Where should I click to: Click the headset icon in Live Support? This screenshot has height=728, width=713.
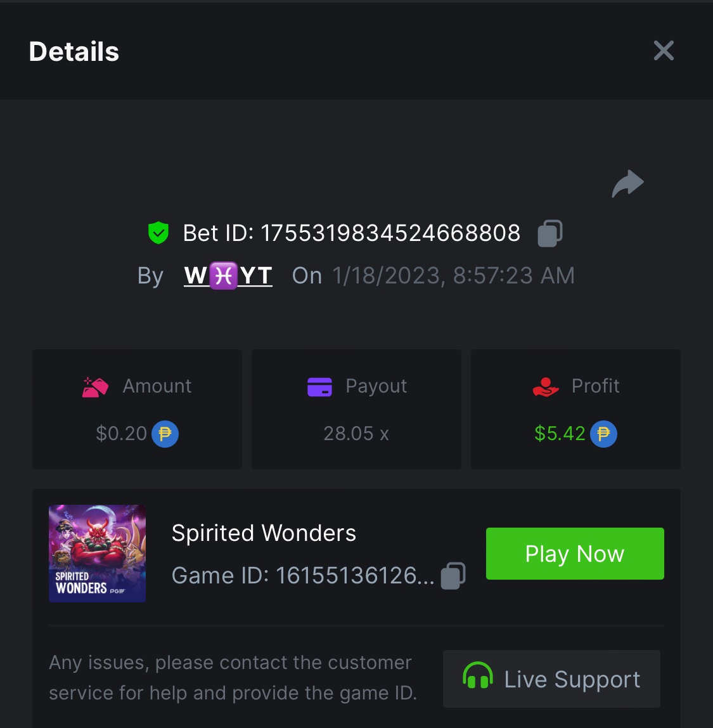click(478, 676)
